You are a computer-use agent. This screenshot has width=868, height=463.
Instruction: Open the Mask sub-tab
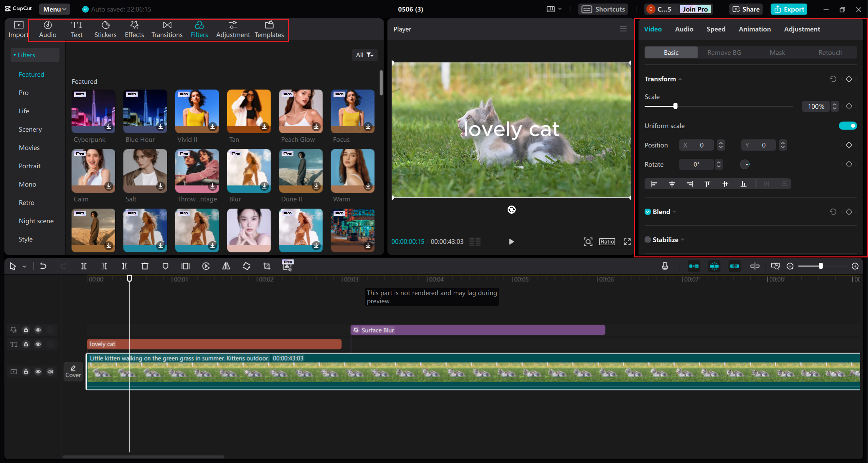pyautogui.click(x=777, y=53)
